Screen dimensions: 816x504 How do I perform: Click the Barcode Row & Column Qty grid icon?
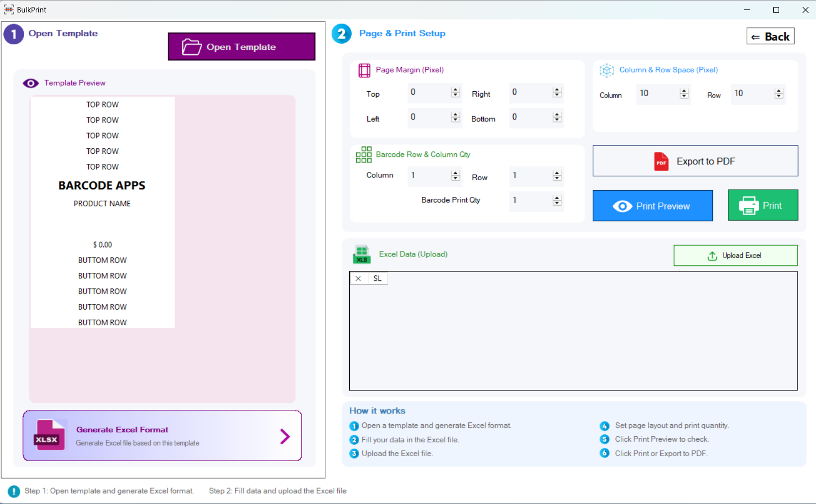(x=364, y=154)
